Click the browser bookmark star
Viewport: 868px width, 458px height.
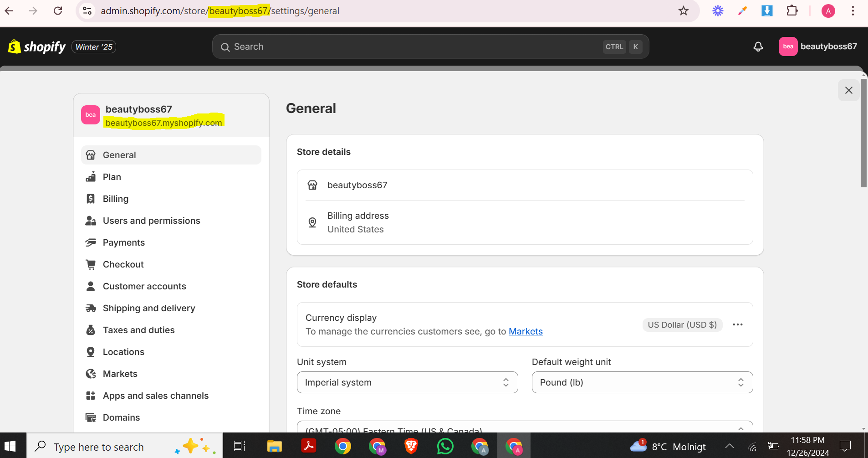tap(684, 10)
